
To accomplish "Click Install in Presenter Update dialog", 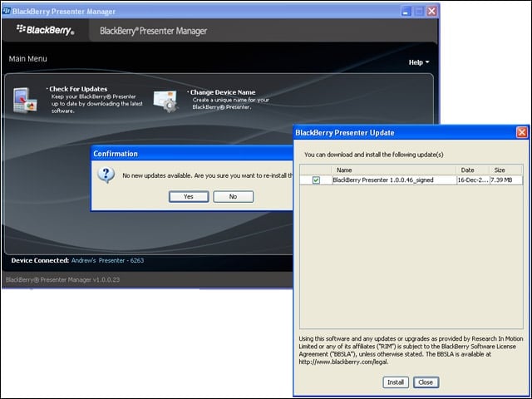I will [396, 382].
